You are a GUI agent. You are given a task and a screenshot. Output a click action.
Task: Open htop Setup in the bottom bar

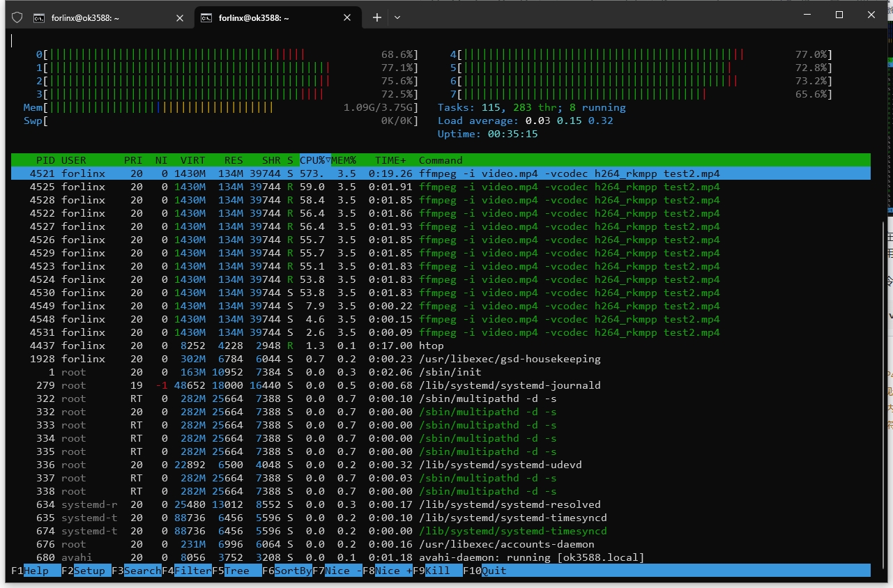(90, 571)
